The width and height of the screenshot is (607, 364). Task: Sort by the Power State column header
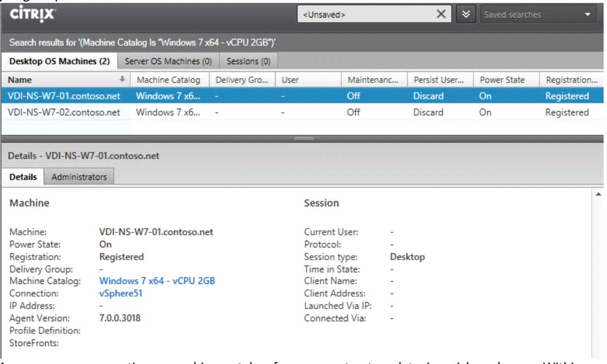506,80
